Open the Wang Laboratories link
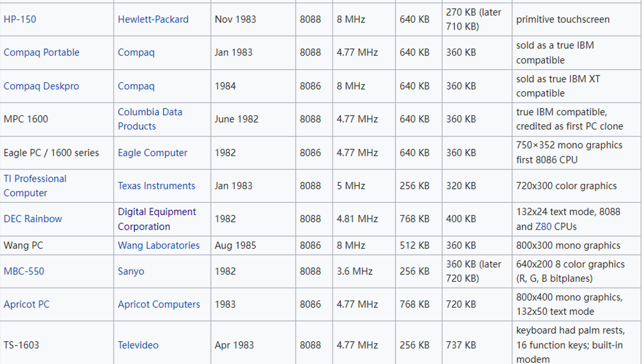642x364 pixels. point(158,245)
